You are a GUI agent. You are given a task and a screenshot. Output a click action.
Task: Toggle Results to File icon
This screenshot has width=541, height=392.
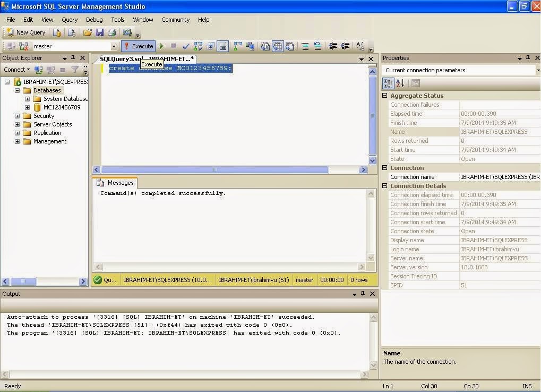pos(290,46)
